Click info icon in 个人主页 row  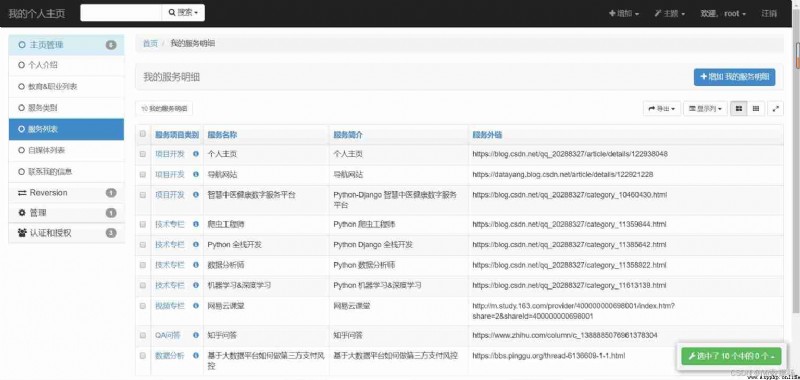click(x=196, y=154)
